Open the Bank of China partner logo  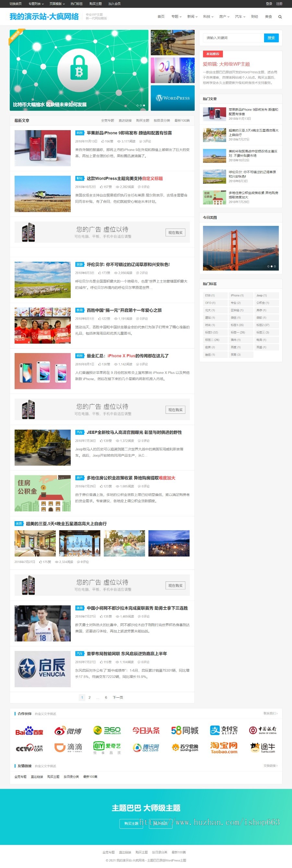pos(263,730)
